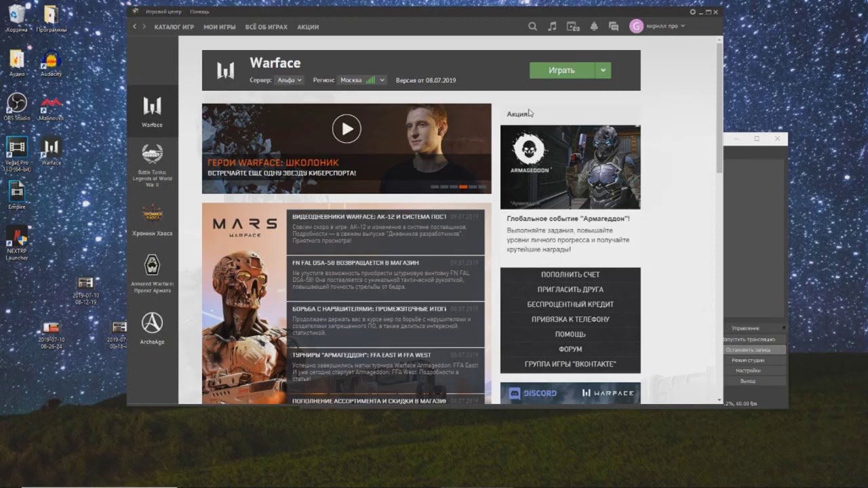This screenshot has width=868, height=488.
Task: Click ФОРУМ link
Action: pyautogui.click(x=570, y=349)
